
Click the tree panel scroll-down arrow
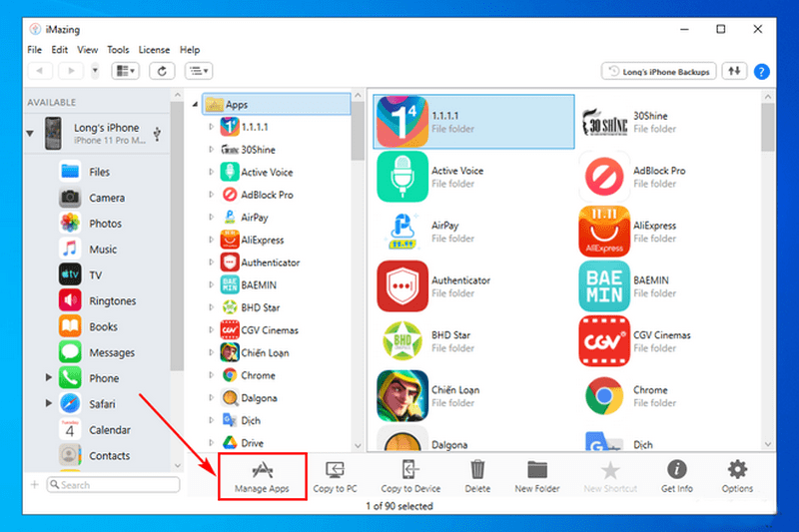pos(358,445)
